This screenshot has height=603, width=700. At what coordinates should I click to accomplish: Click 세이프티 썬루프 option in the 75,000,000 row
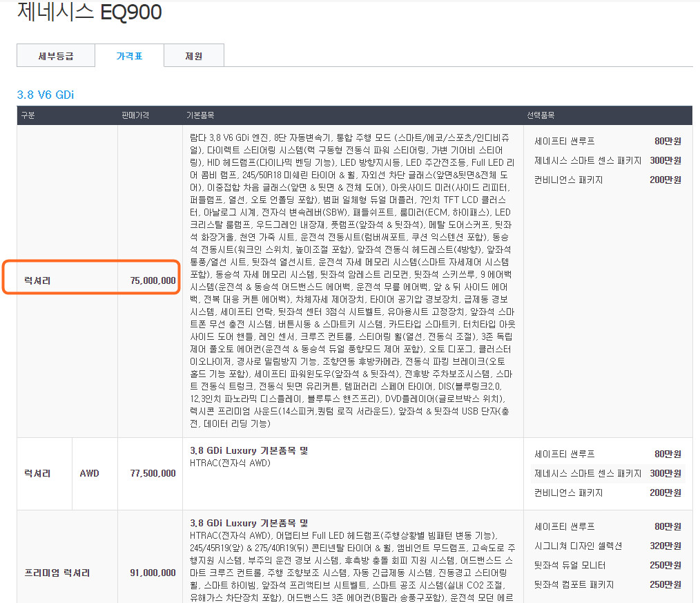coord(564,141)
